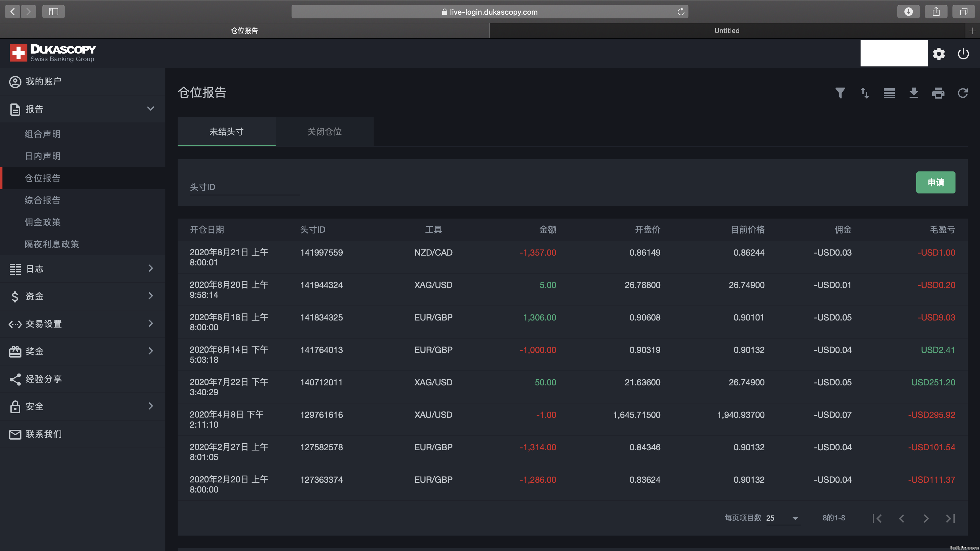Toggle the row density list icon
Viewport: 980px width, 551px height.
(x=889, y=93)
